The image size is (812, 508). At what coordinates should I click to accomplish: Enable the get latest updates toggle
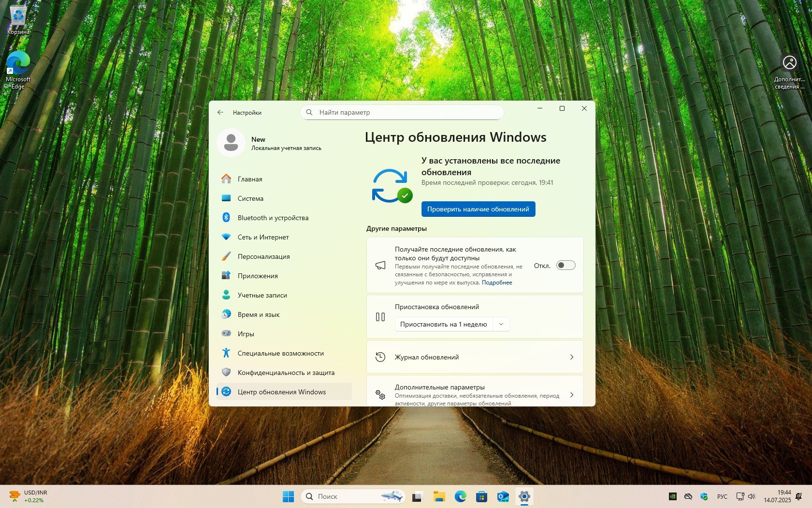tap(565, 265)
